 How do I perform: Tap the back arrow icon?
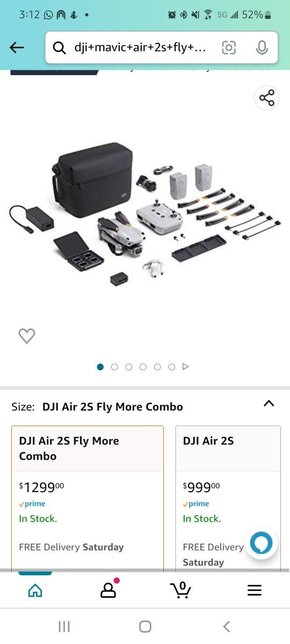(x=17, y=48)
